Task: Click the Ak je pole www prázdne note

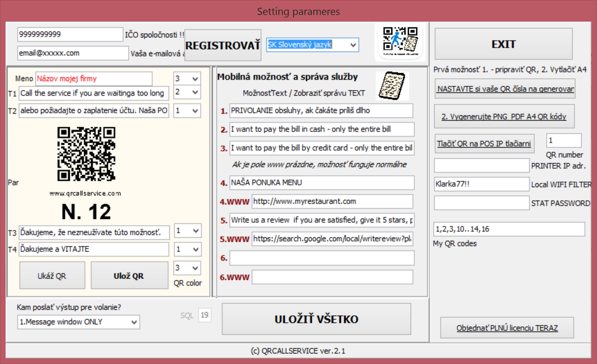Action: (319, 165)
